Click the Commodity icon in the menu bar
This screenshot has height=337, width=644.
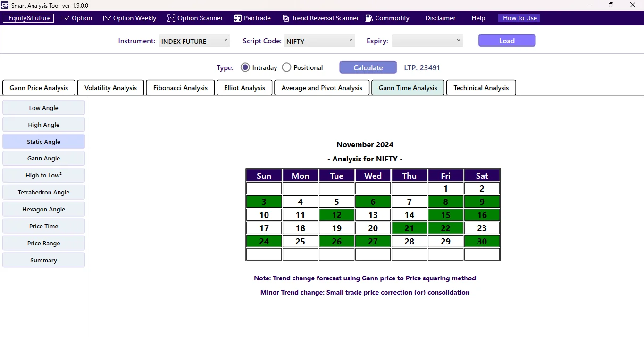[x=368, y=18]
